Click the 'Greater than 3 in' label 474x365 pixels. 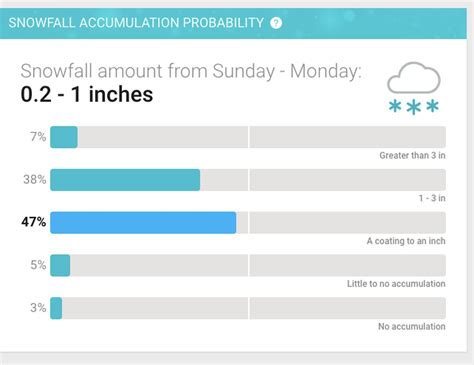412,155
